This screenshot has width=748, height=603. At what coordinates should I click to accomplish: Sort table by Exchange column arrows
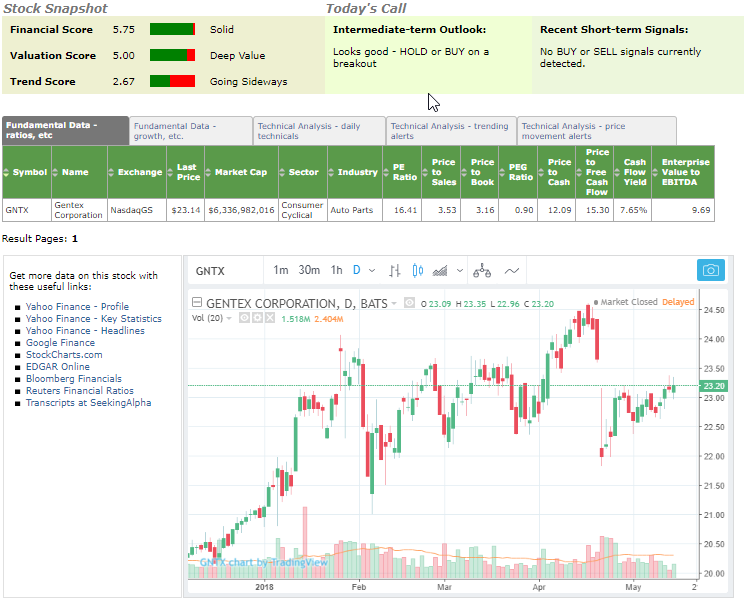pos(111,172)
